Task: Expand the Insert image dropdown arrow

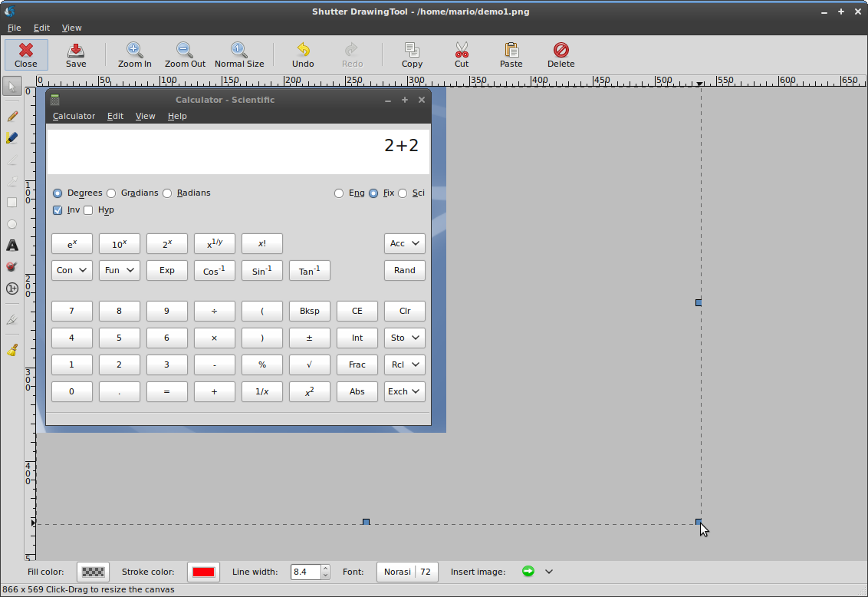Action: [549, 572]
